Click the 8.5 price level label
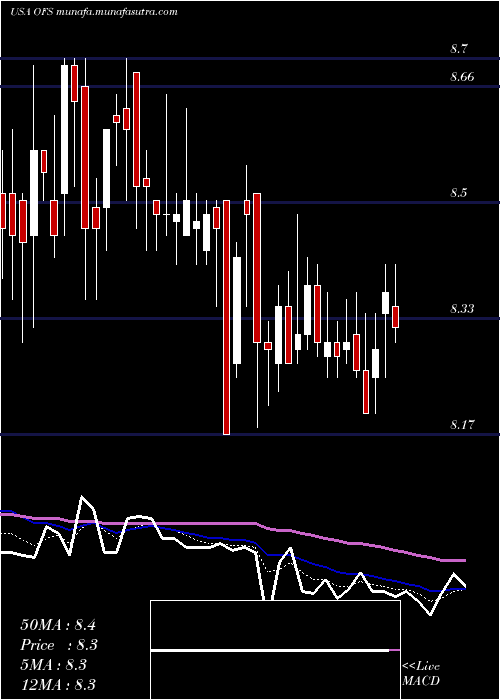Viewport: 500px width, 700px height. 458,193
